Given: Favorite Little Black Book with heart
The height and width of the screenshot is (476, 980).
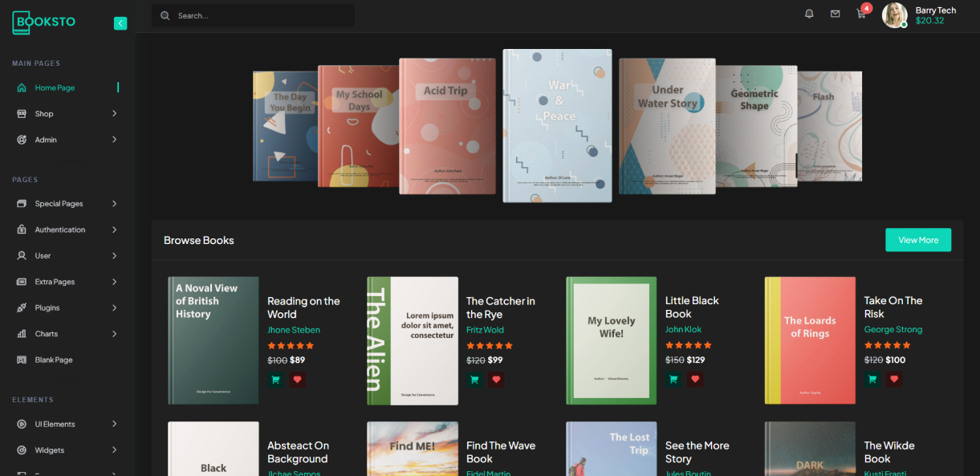Looking at the screenshot, I should tap(695, 380).
